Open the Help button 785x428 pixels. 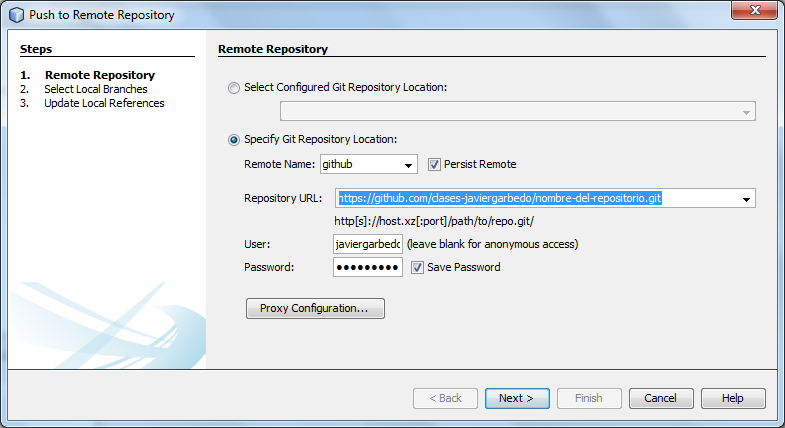point(732,398)
